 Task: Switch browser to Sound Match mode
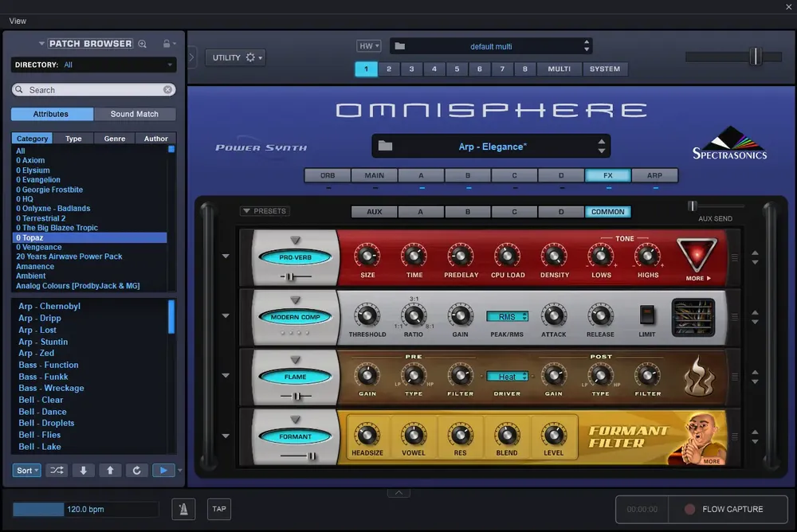pos(135,114)
